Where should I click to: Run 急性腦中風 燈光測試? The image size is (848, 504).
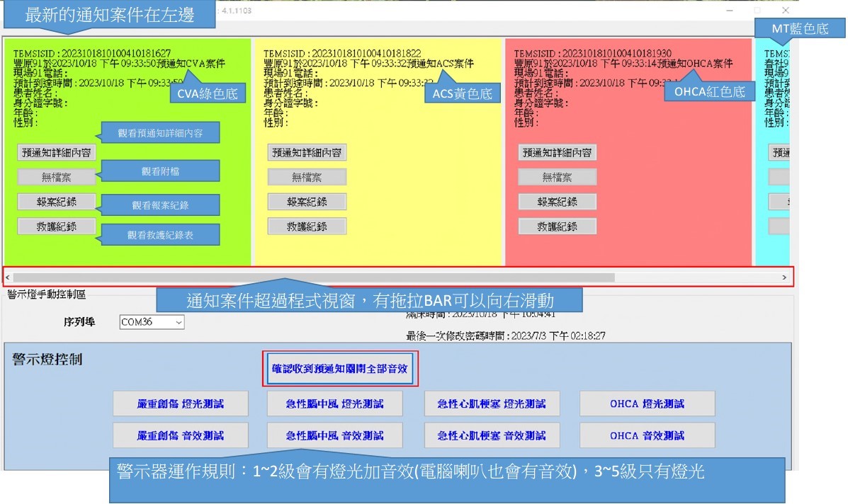pyautogui.click(x=334, y=403)
